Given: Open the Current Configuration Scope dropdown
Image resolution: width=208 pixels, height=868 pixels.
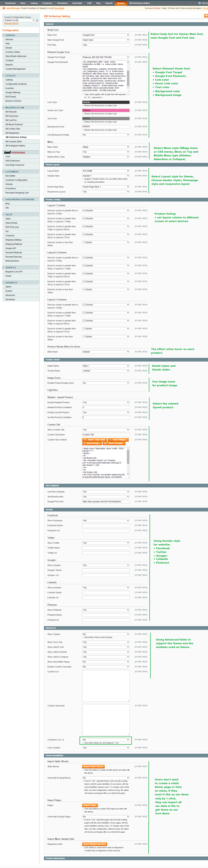Looking at the screenshot, I should point(19,20).
